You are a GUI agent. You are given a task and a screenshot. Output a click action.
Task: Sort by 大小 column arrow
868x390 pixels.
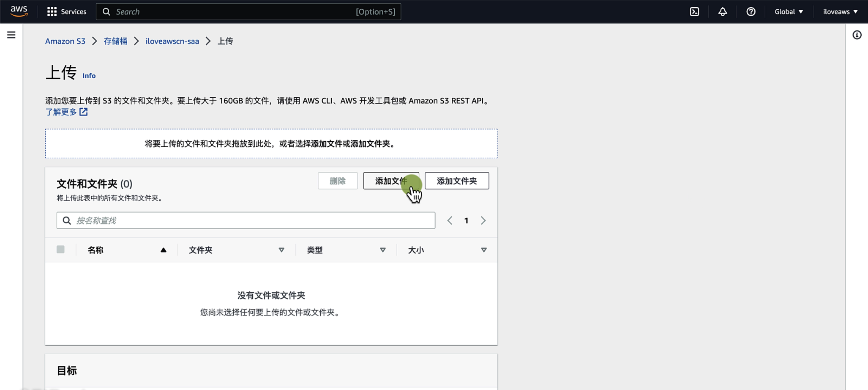[484, 250]
